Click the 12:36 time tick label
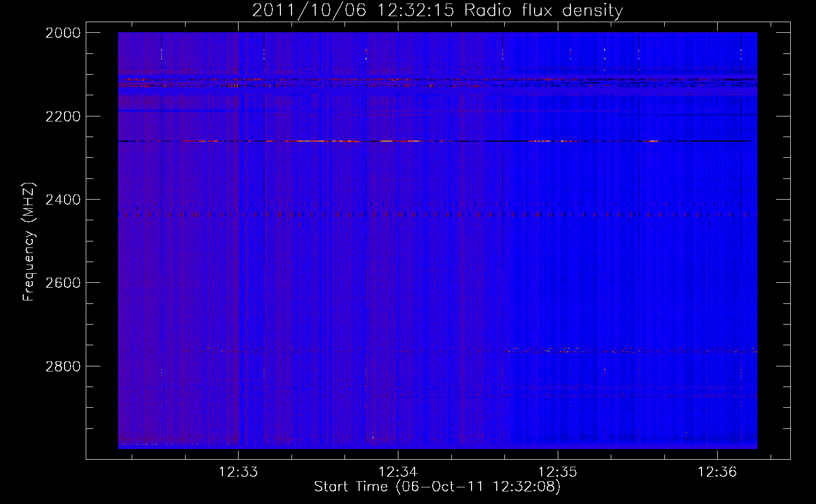This screenshot has width=816, height=504. 717,472
